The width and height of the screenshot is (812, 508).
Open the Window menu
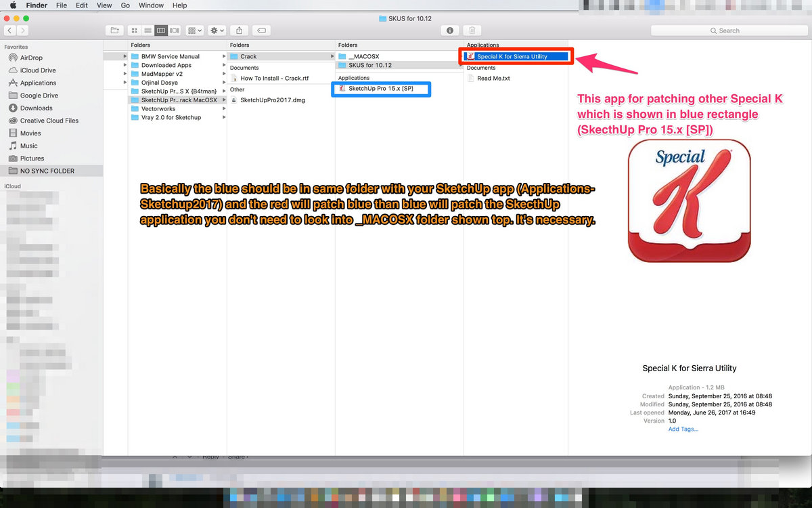tap(151, 5)
